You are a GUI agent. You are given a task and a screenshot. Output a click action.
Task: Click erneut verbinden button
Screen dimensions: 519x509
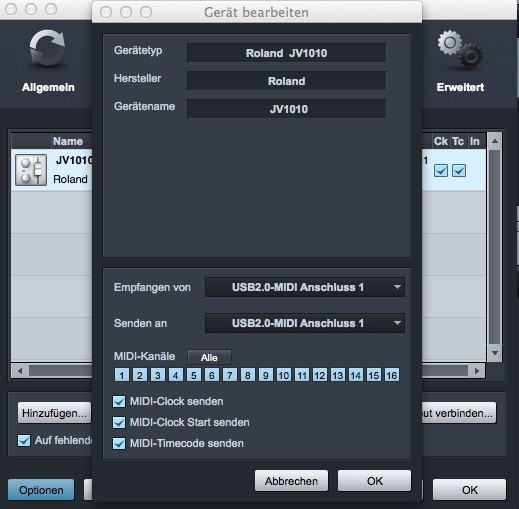(459, 413)
